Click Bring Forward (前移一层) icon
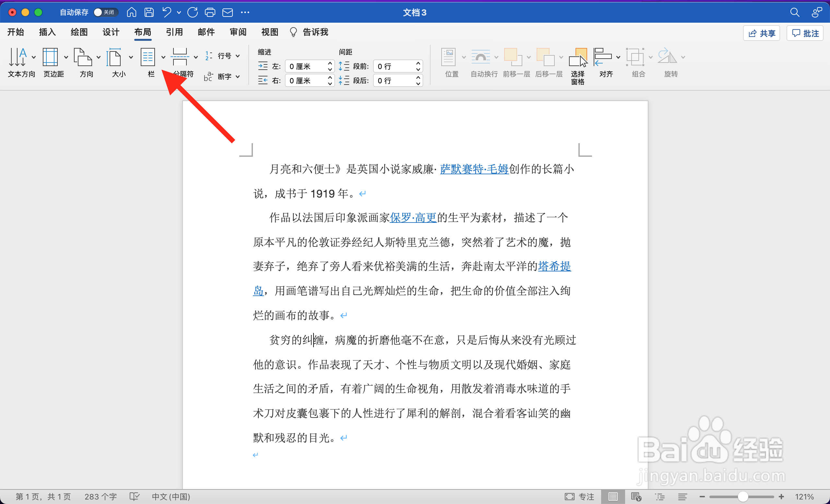830x504 pixels. (x=513, y=57)
